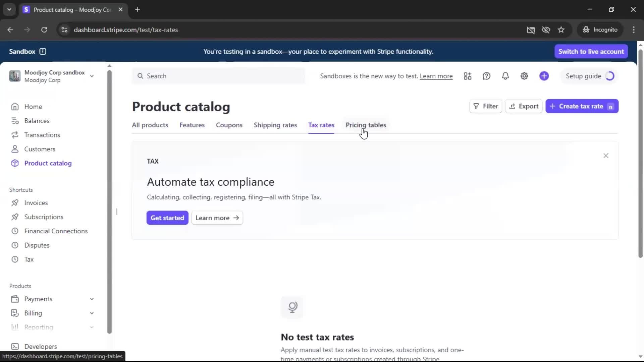This screenshot has width=644, height=362.
Task: Switch to the Pricing tables tab
Action: coord(366,125)
